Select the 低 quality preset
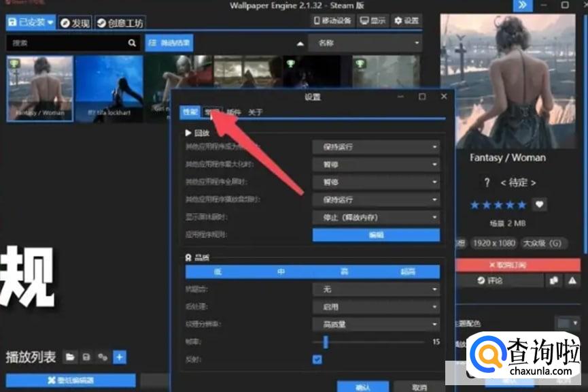 pos(218,272)
